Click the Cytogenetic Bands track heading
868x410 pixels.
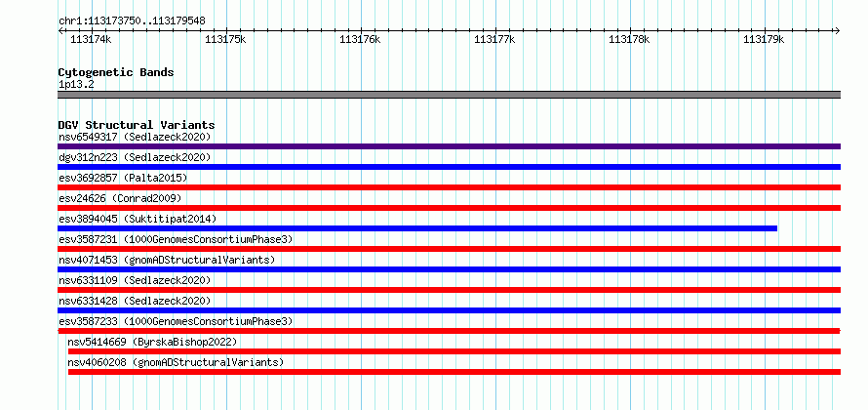point(116,72)
